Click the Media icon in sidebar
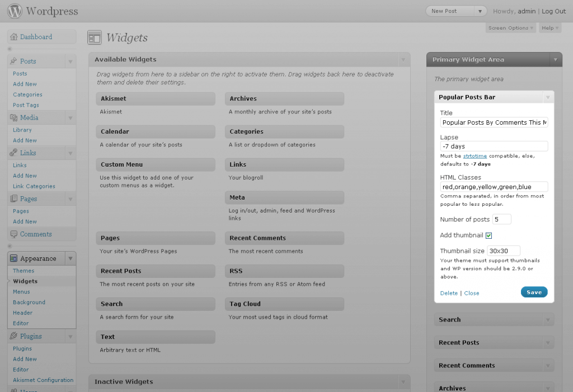The height and width of the screenshot is (392, 573). 14,117
